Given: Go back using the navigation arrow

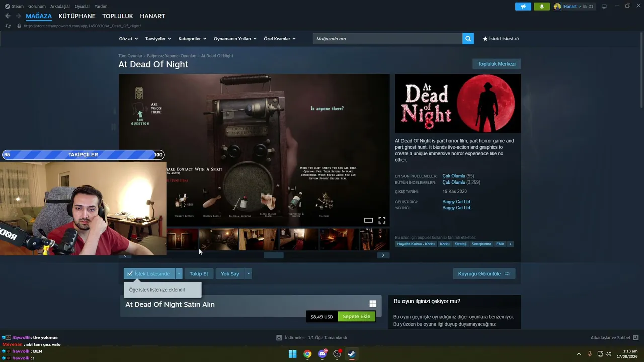Looking at the screenshot, I should 8,16.
